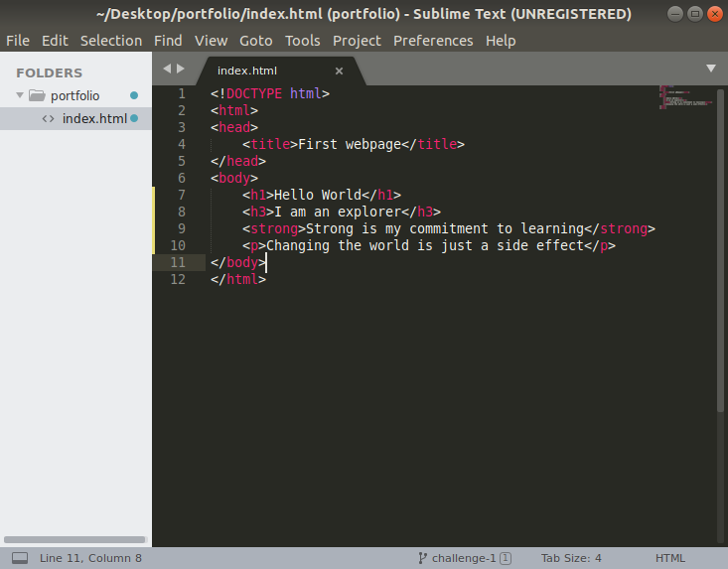Viewport: 728px width, 569px height.
Task: Maximize the Sublime Text window
Action: pyautogui.click(x=695, y=14)
